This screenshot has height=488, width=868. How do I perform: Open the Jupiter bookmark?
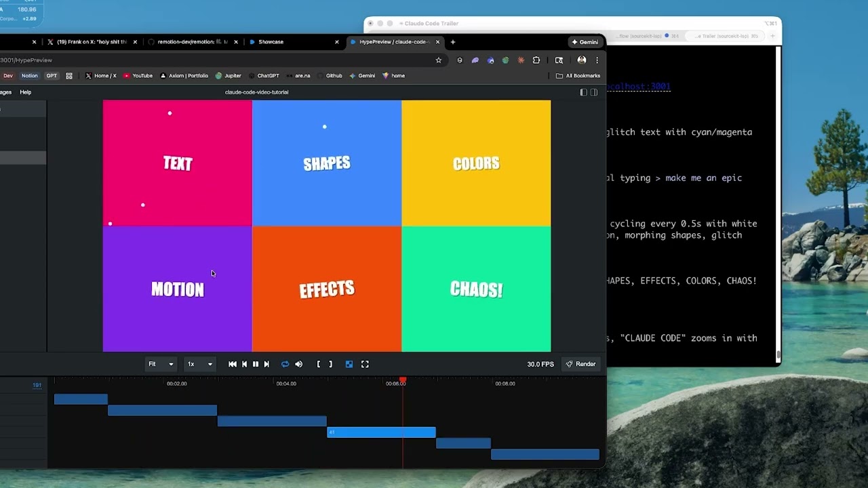[229, 76]
